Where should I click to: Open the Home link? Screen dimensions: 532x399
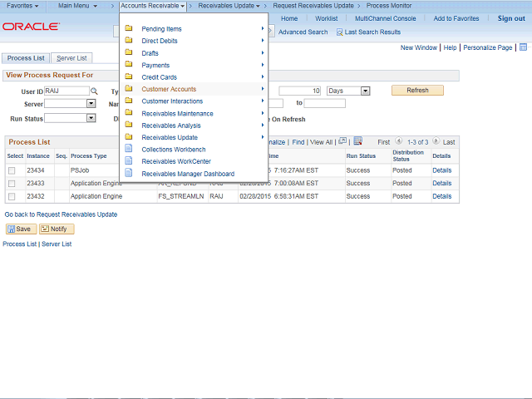click(x=289, y=18)
